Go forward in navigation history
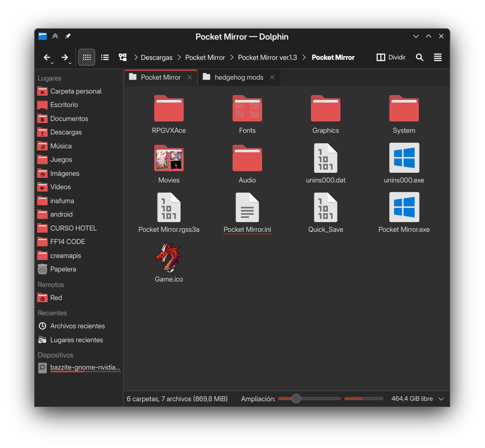 pos(64,57)
